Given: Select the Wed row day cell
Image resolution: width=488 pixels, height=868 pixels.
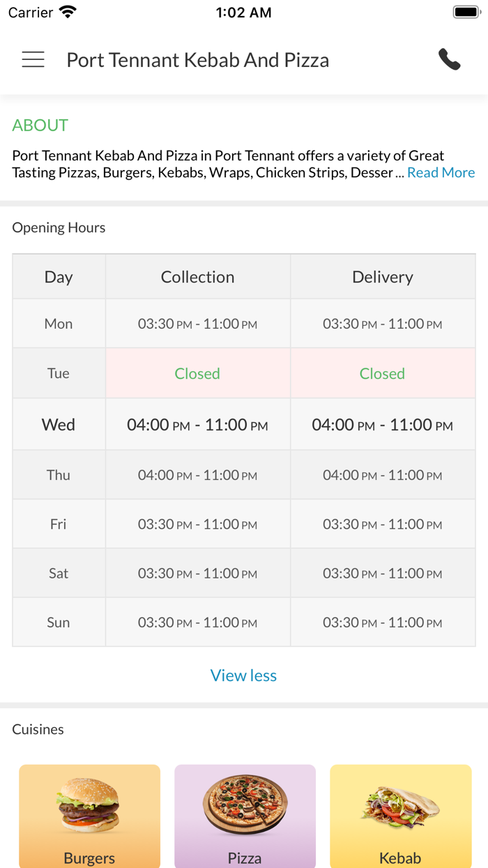Looking at the screenshot, I should (59, 425).
